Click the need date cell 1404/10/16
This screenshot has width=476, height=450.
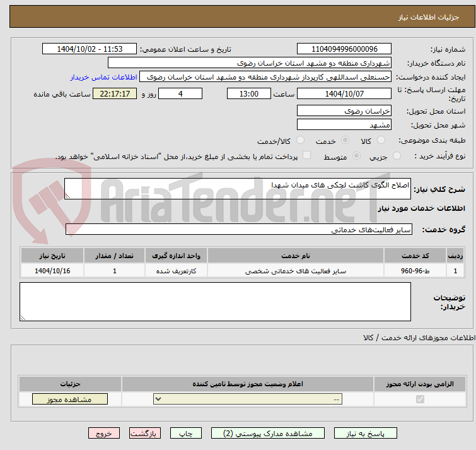coord(52,271)
